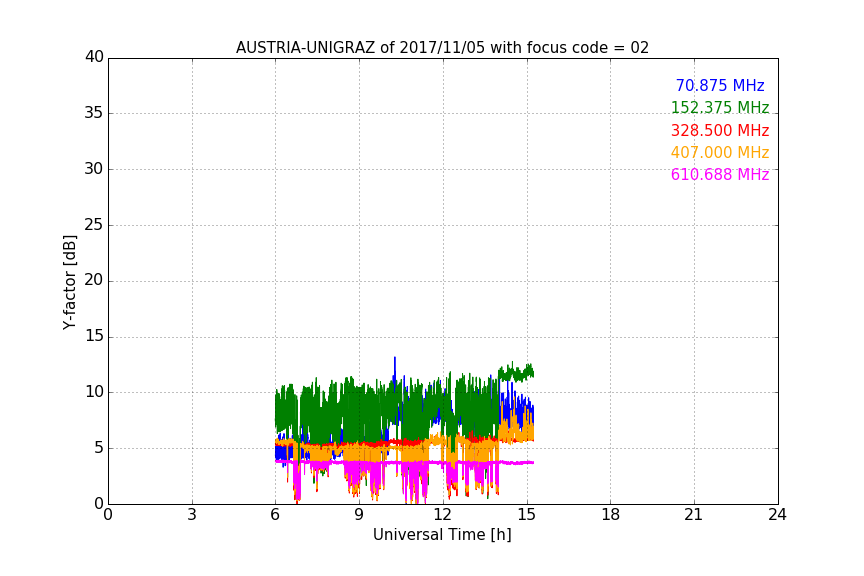The width and height of the screenshot is (864, 576).
Task: Click the Y-factor [dB] axis label
Action: coord(69,282)
